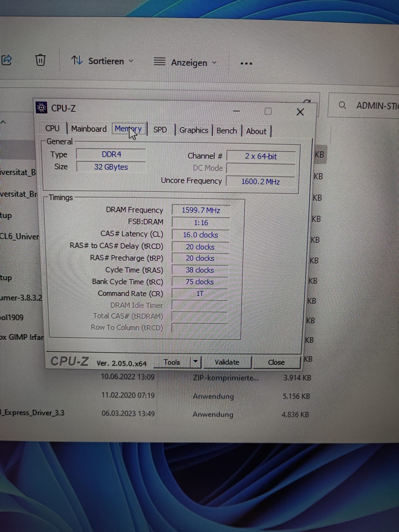Select the Uncore Frequency 1600.2 MHz value
This screenshot has width=399, height=532.
coord(261,182)
